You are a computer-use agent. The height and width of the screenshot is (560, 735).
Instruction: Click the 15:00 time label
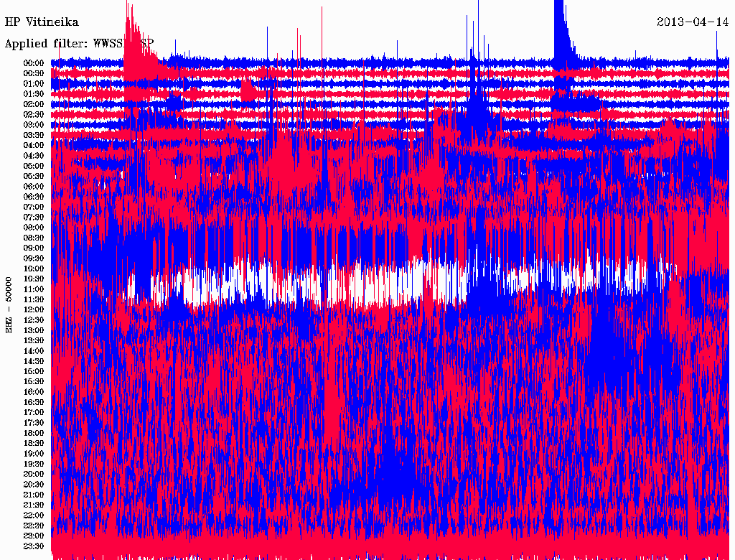[x=34, y=371]
